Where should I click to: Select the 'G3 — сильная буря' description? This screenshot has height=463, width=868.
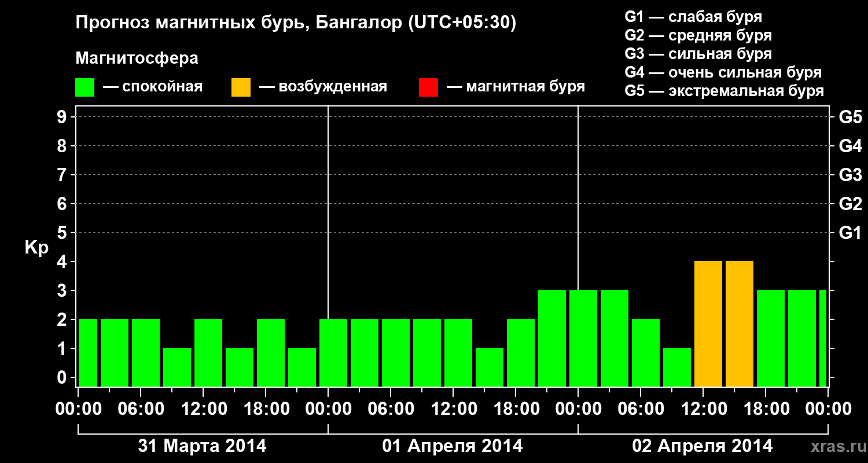point(698,54)
